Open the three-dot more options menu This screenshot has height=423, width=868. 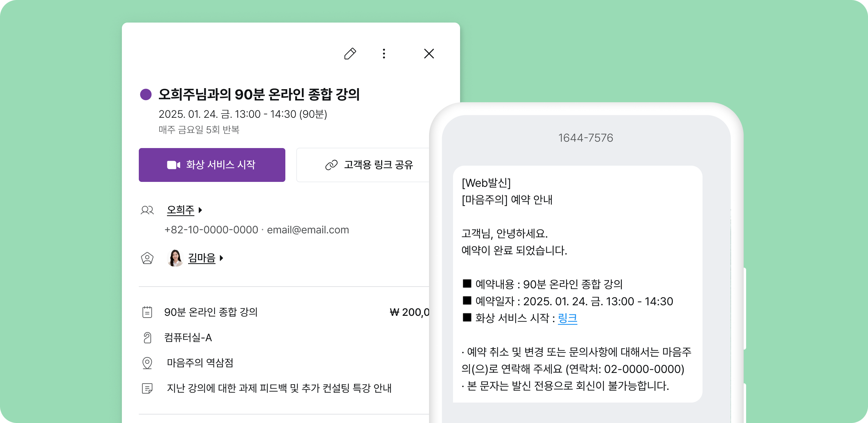(384, 54)
